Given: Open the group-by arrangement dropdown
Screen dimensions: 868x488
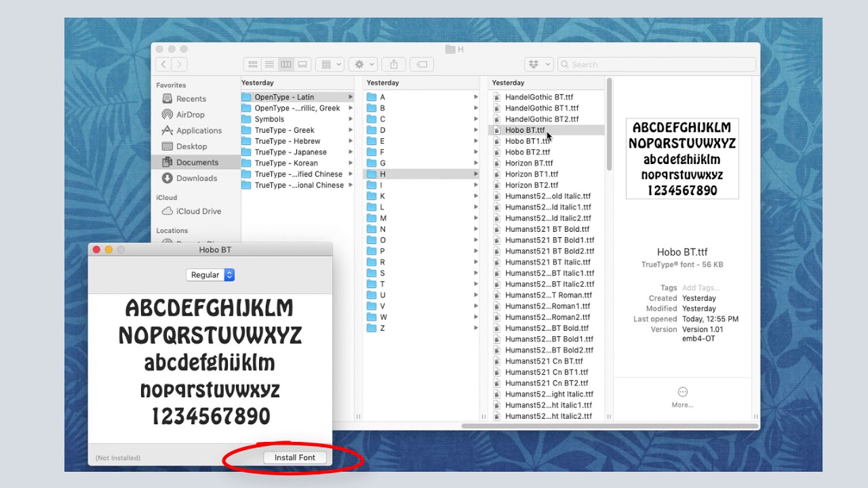Looking at the screenshot, I should pyautogui.click(x=330, y=64).
